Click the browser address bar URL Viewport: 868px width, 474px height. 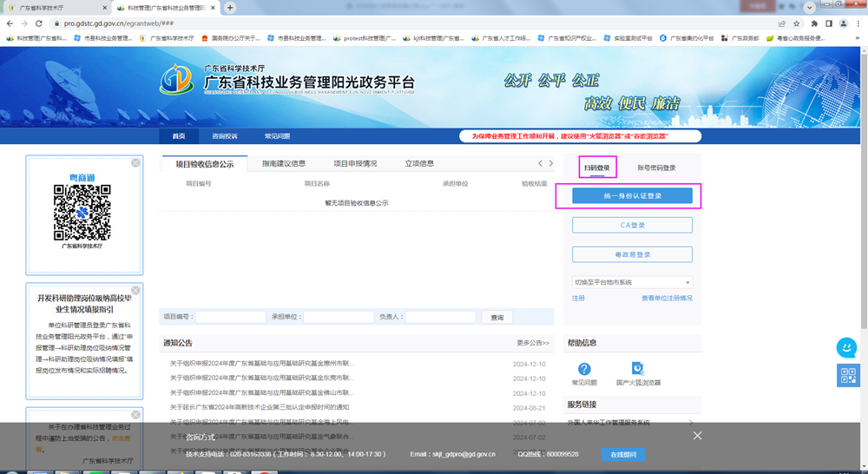tap(118, 23)
